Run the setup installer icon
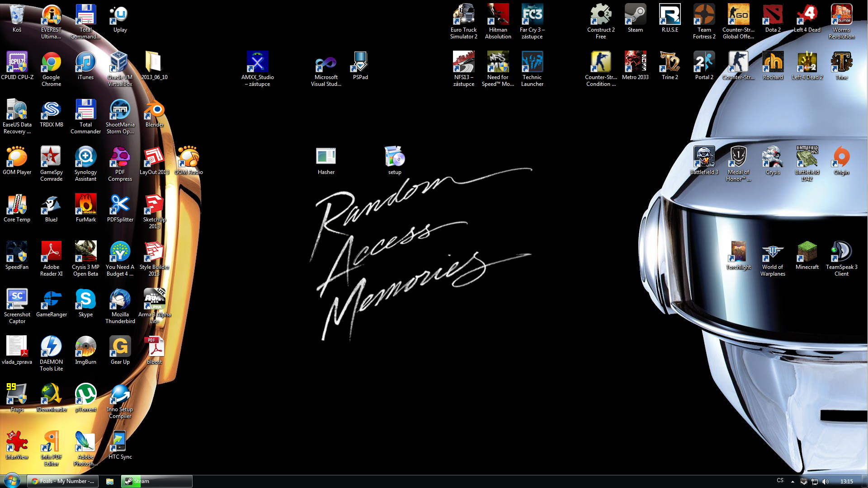The width and height of the screenshot is (868, 488). [x=395, y=161]
